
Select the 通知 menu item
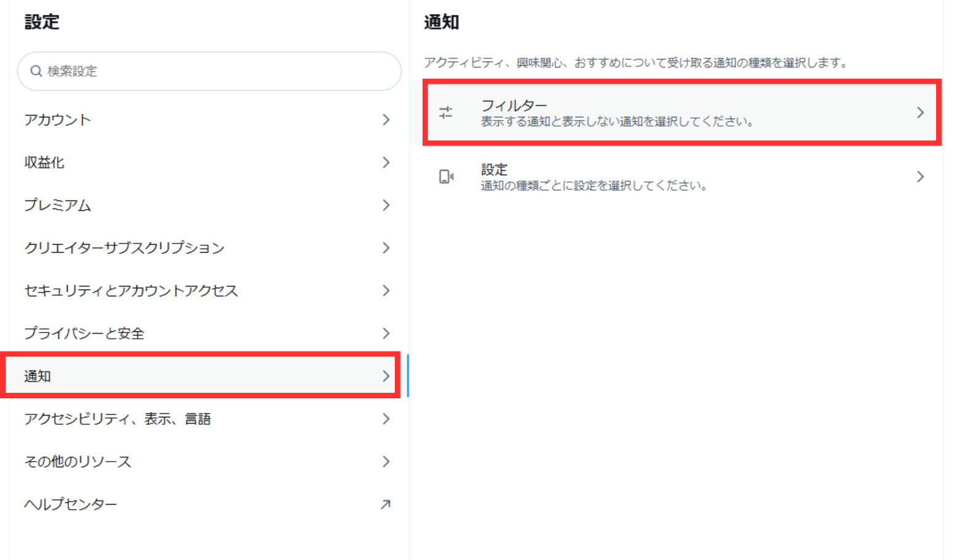pos(38,376)
